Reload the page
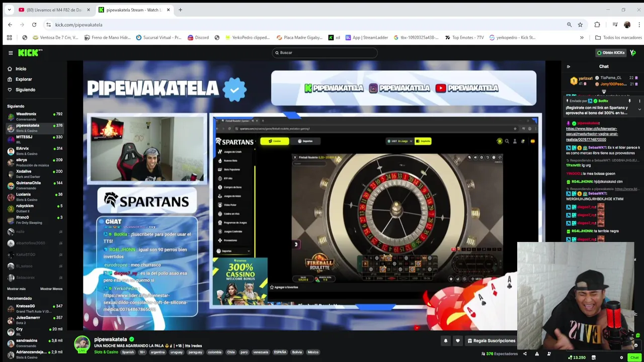644x362 pixels. pos(34,25)
